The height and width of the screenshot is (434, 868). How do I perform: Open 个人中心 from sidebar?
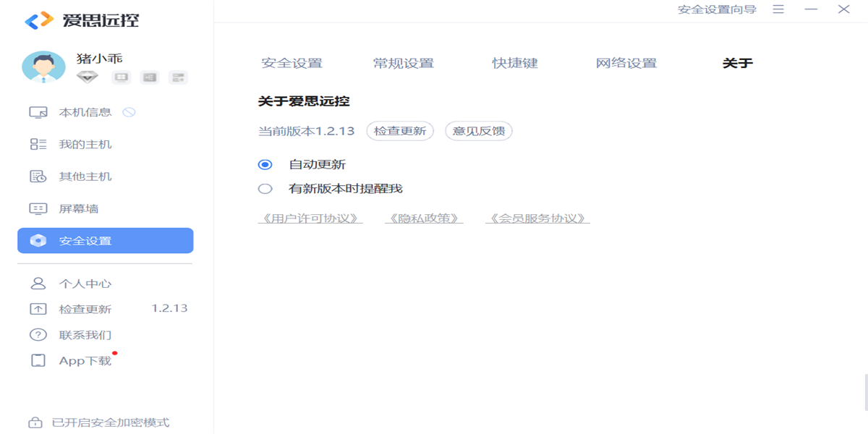(85, 284)
